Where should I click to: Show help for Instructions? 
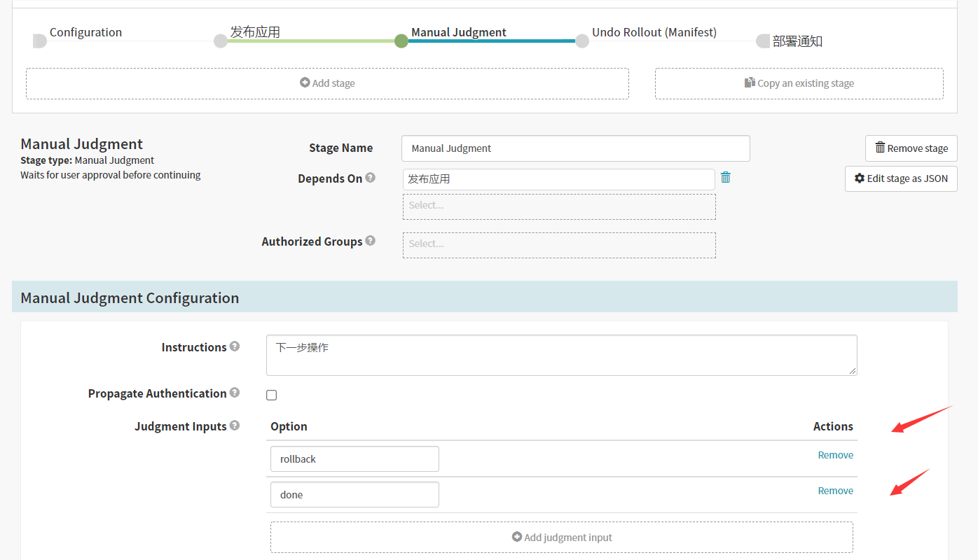coord(235,346)
